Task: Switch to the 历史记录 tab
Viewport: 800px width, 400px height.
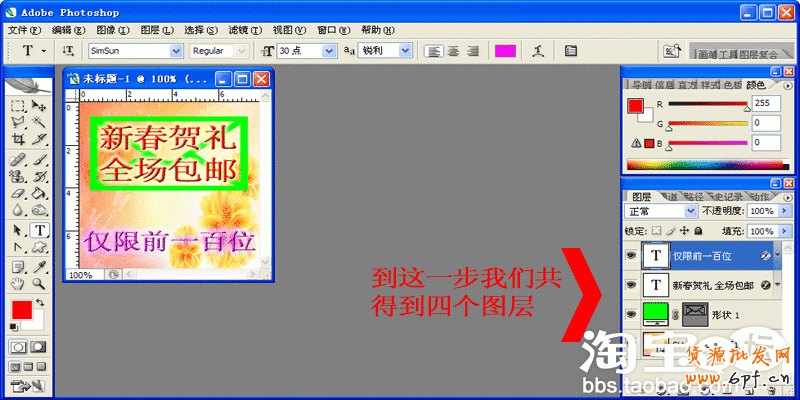Action: (x=722, y=196)
